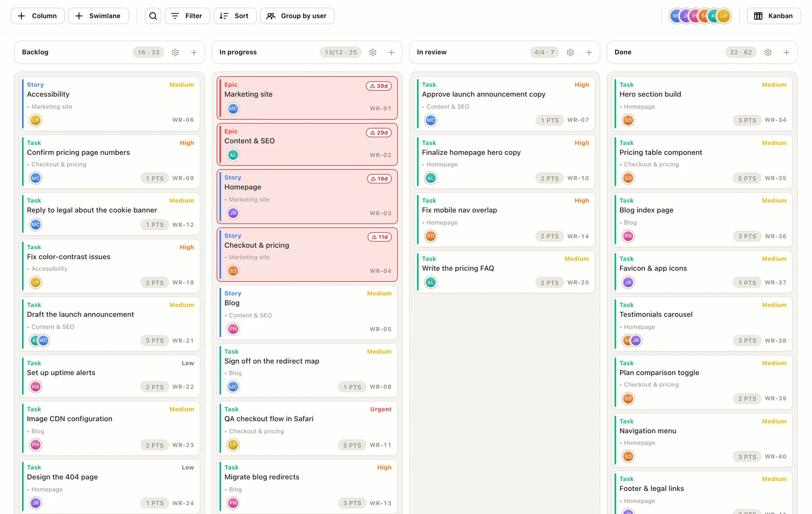Image resolution: width=812 pixels, height=514 pixels.
Task: Click PN avatar on Blog story card
Action: click(233, 329)
